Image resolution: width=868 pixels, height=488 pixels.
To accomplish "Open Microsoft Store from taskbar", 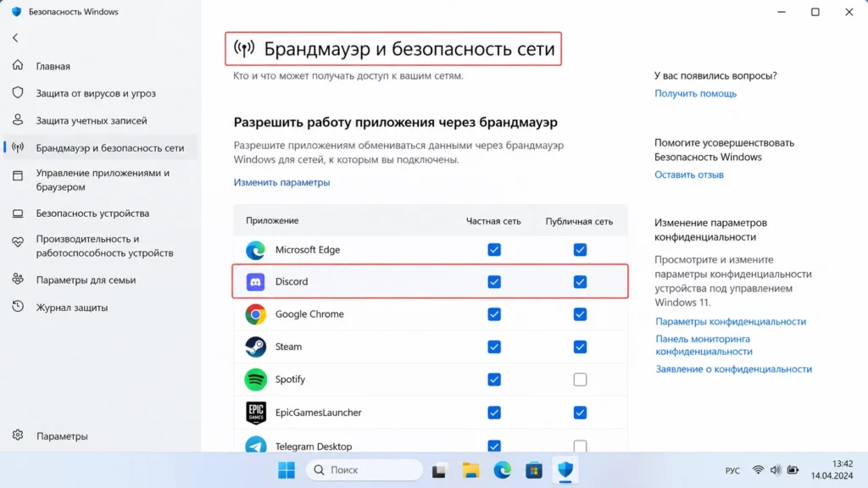I will click(534, 469).
